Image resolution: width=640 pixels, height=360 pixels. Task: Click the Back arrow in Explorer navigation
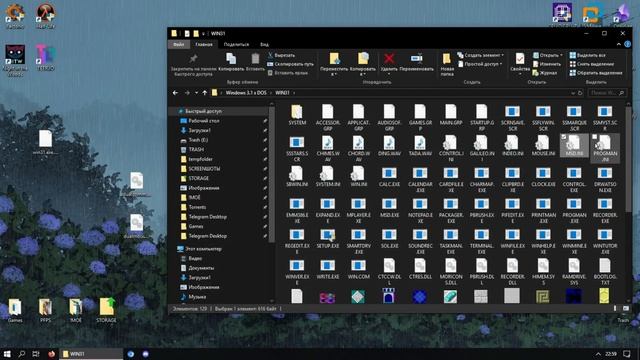pos(175,93)
